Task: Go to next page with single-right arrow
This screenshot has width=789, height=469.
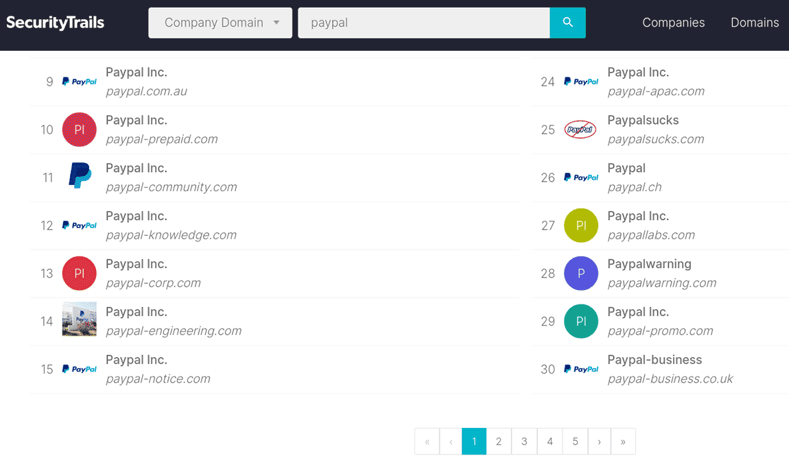Action: (599, 441)
